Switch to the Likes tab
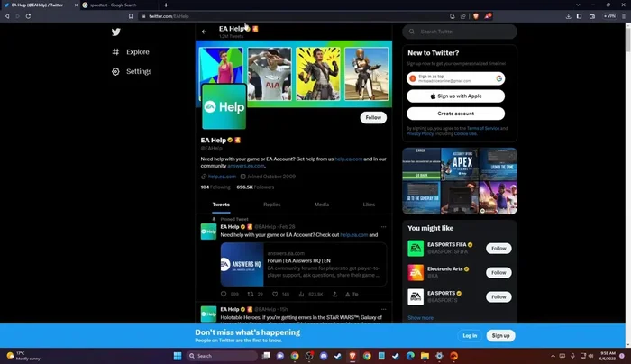Viewport: 631px width, 364px height. [x=369, y=205]
